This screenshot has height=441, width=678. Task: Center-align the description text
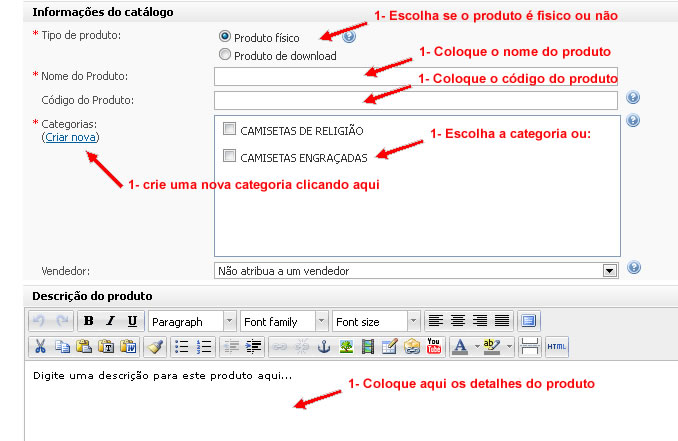[x=458, y=321]
